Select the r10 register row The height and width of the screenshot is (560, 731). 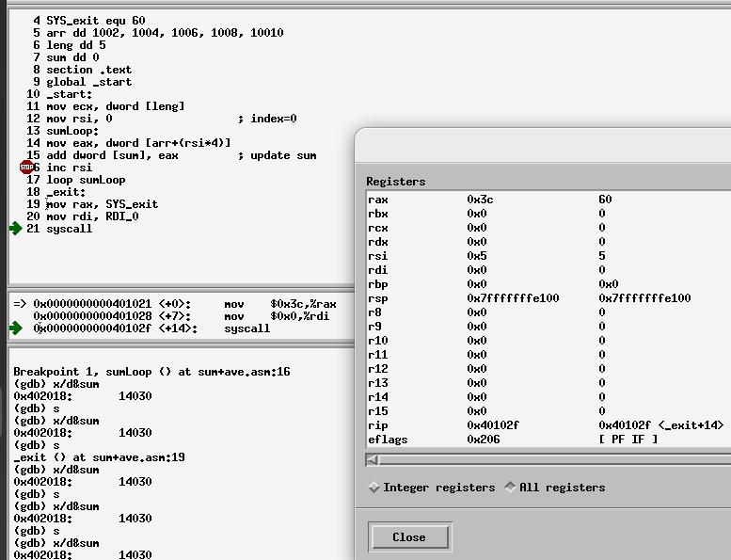tap(549, 341)
